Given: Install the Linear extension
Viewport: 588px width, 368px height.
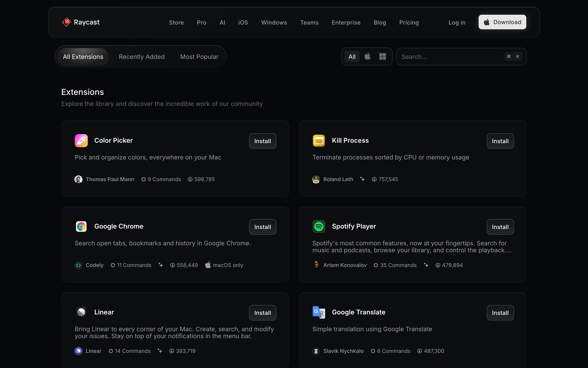Looking at the screenshot, I should (x=263, y=313).
